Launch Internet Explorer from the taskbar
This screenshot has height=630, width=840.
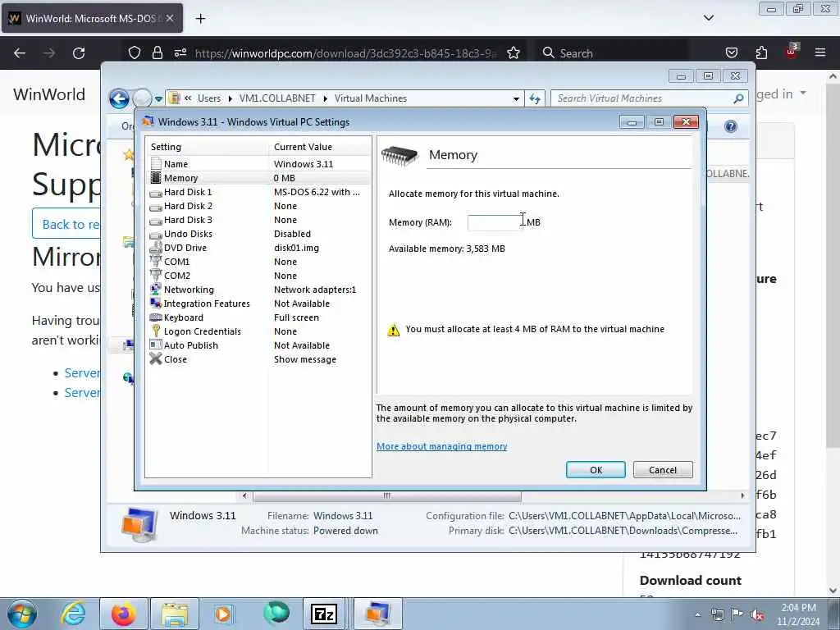pyautogui.click(x=73, y=614)
